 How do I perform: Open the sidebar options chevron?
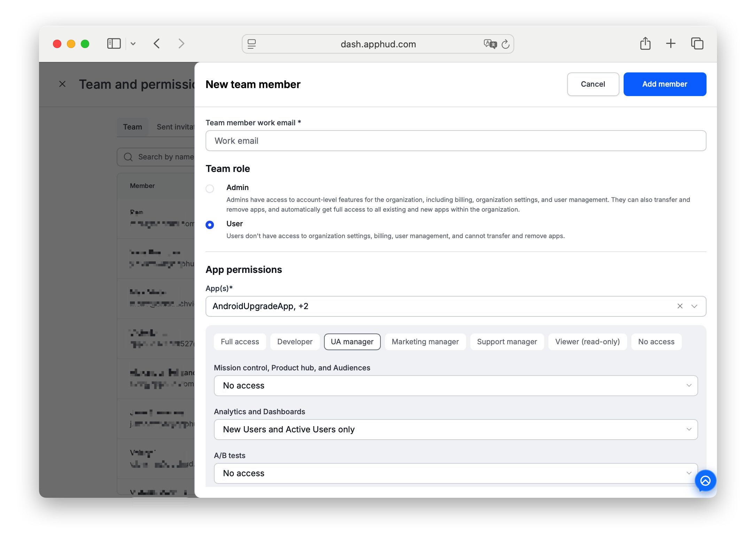click(133, 44)
